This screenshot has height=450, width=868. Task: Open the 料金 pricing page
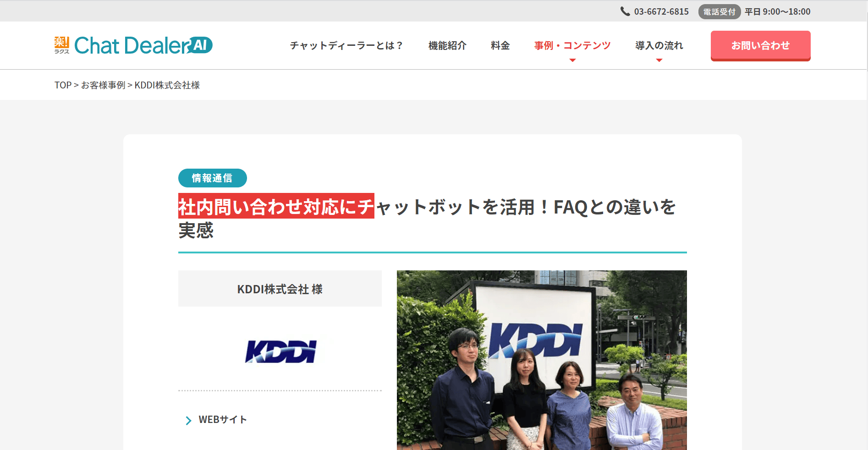[500, 46]
